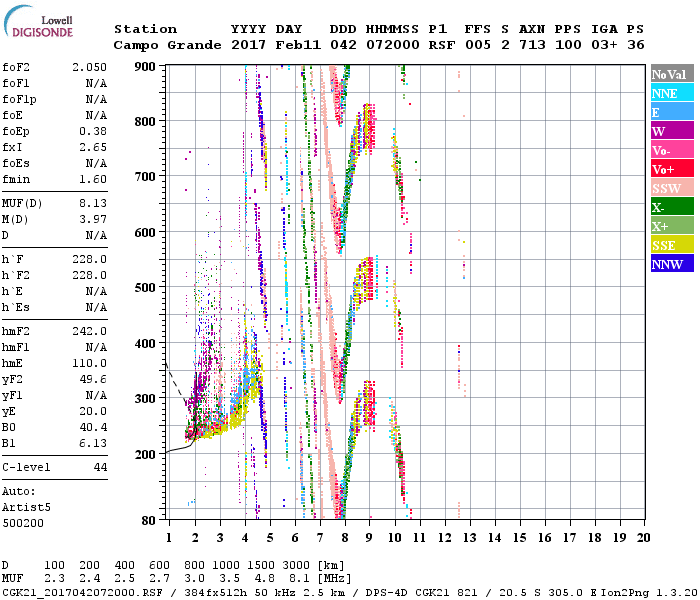Viewport: 700px width, 600px height.
Task: Click the Artist5 auto-scaling label
Action: point(24,508)
